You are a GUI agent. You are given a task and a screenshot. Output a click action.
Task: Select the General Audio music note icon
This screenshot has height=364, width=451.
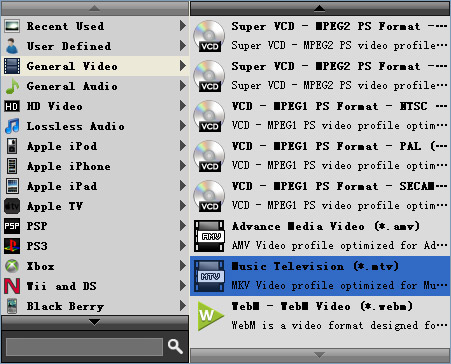coord(12,86)
